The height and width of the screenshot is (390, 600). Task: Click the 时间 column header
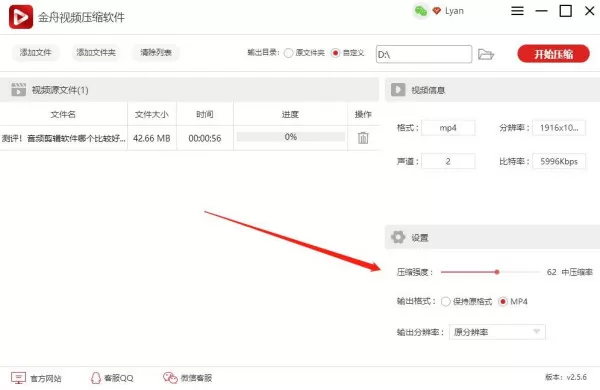[205, 114]
